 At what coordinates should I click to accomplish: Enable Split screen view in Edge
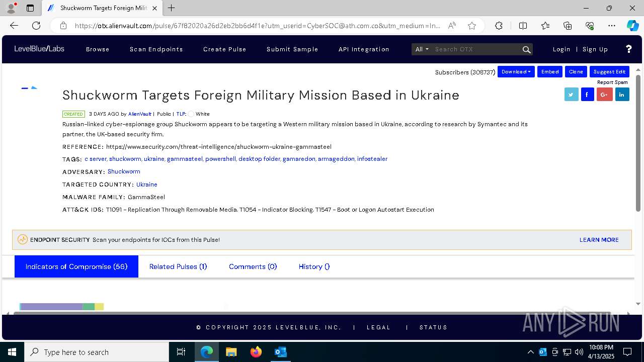point(523,26)
